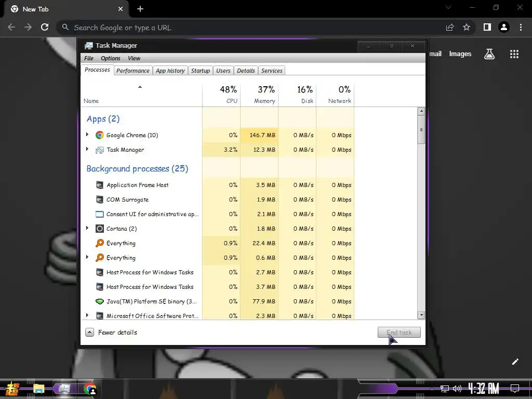Open File Explorer from the taskbar
532x399 pixels.
click(x=38, y=389)
